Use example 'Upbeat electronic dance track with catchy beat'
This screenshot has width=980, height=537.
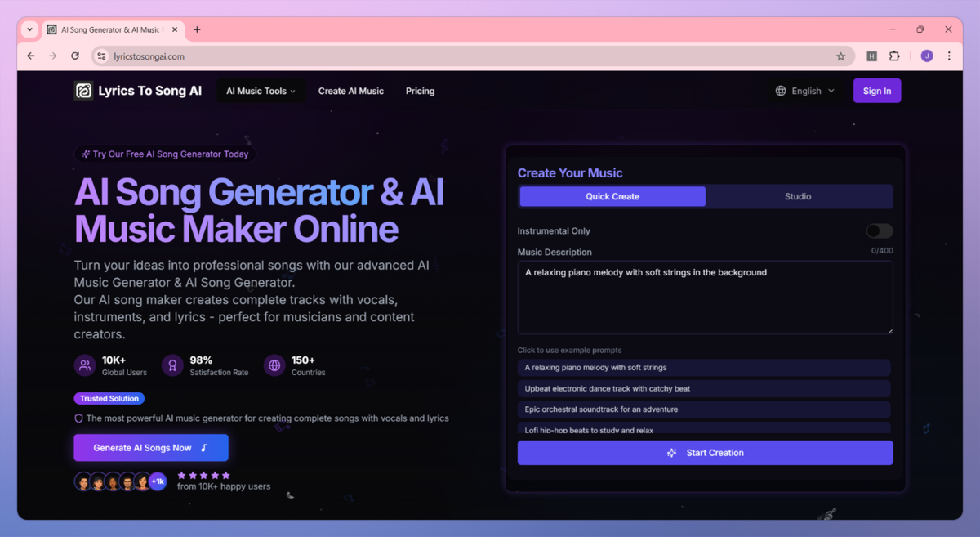[704, 388]
